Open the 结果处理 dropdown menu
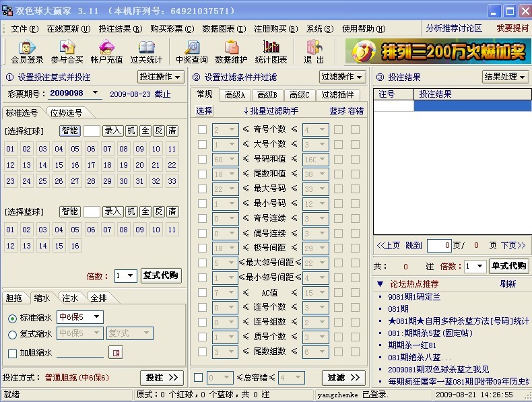The height and width of the screenshot is (402, 532). tap(506, 77)
